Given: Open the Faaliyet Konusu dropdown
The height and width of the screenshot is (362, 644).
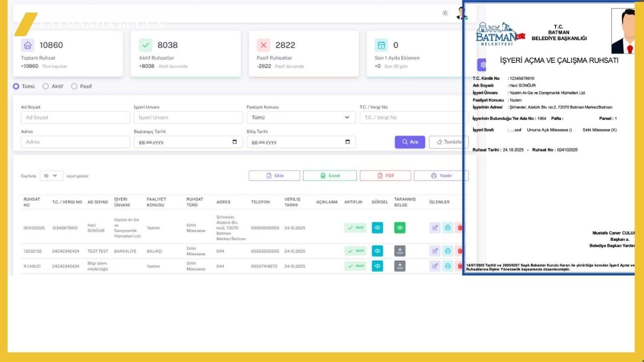Looking at the screenshot, I should coord(301,118).
